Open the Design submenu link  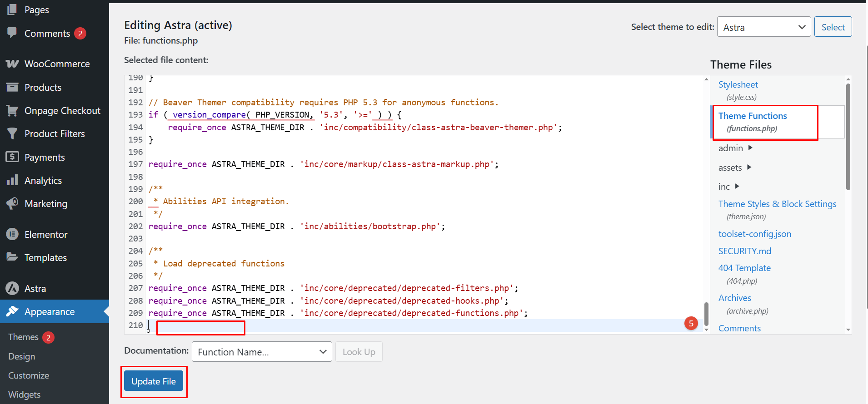(x=21, y=356)
